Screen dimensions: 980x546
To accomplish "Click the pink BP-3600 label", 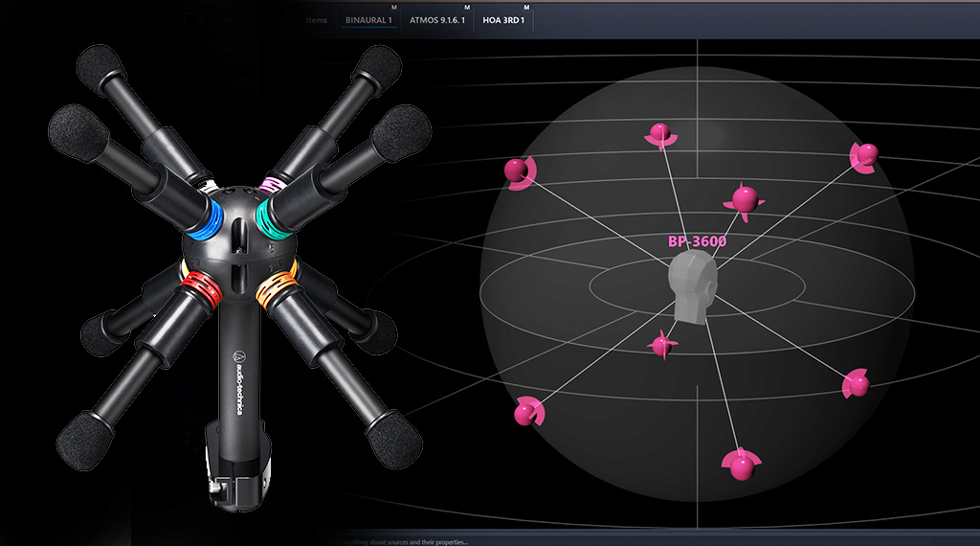I will click(x=697, y=241).
